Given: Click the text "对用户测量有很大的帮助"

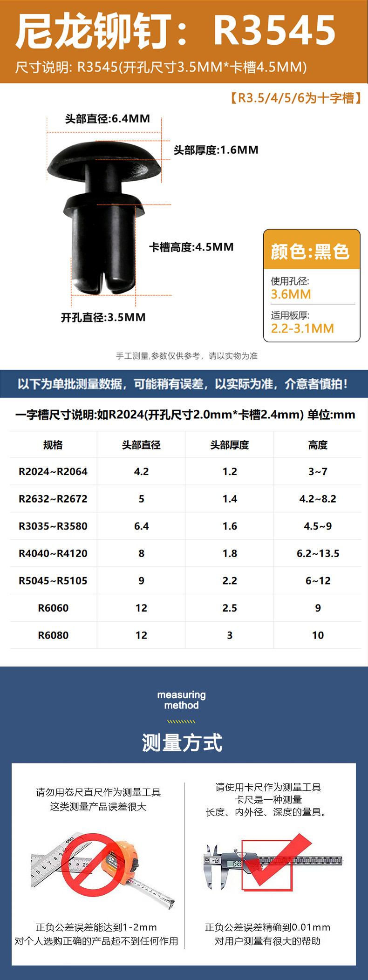Looking at the screenshot, I should point(267,941).
